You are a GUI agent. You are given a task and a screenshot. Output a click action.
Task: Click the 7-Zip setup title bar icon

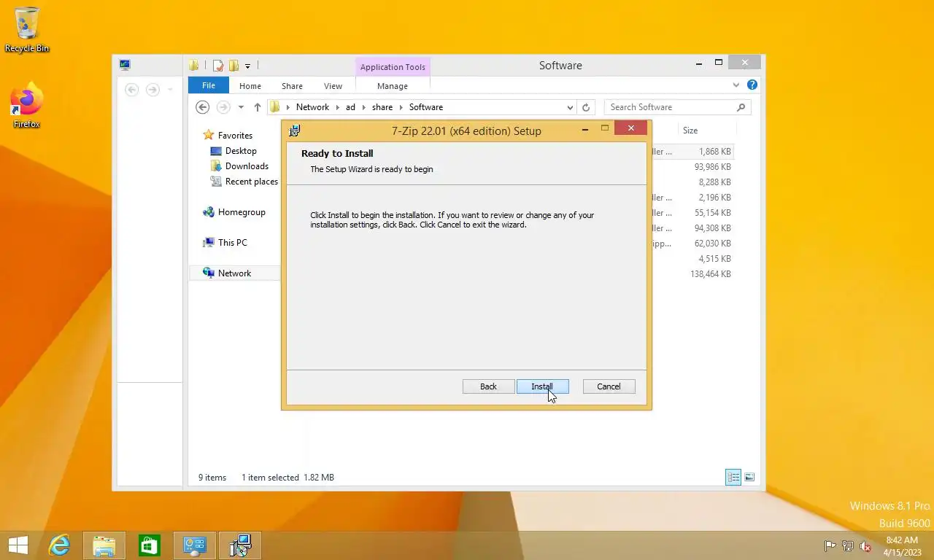(295, 131)
